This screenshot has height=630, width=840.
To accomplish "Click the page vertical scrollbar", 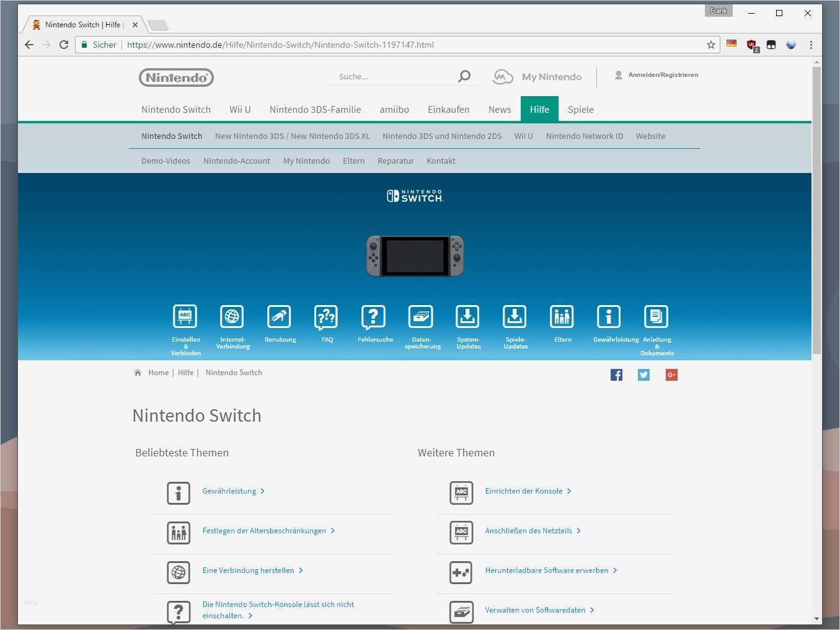I will pyautogui.click(x=816, y=210).
